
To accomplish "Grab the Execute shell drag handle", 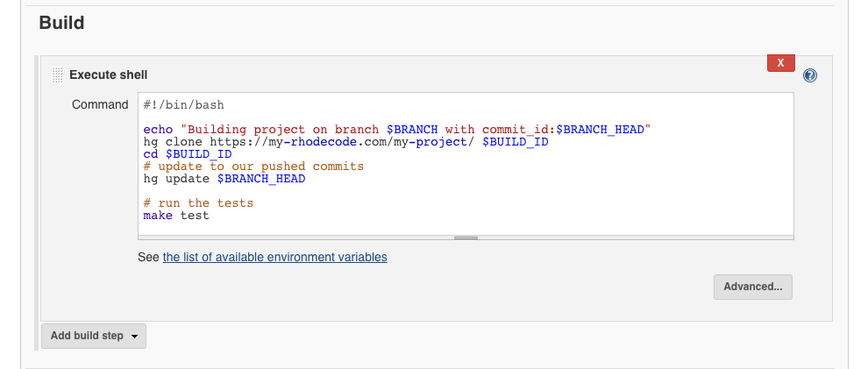I will tap(58, 75).
